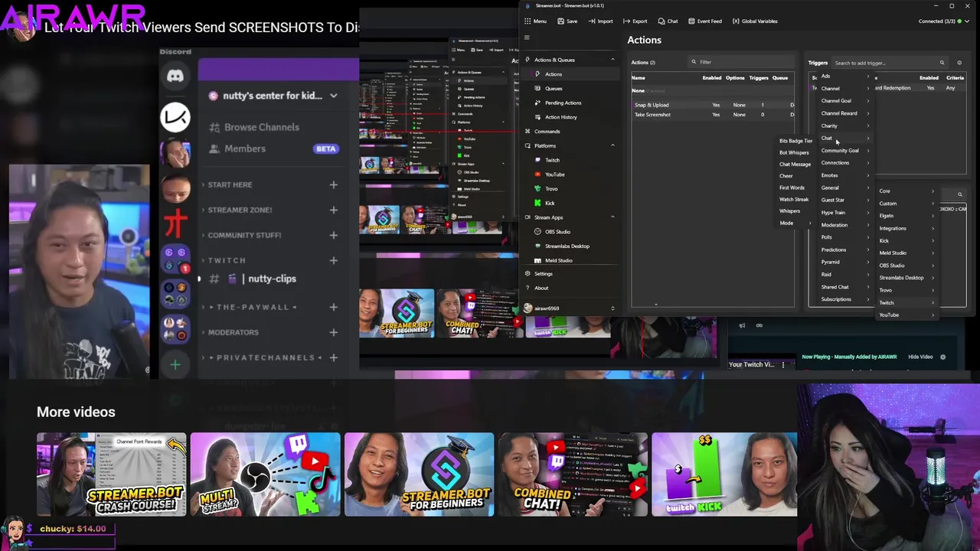
Task: Open Discord home direct messages icon
Action: coord(175,76)
